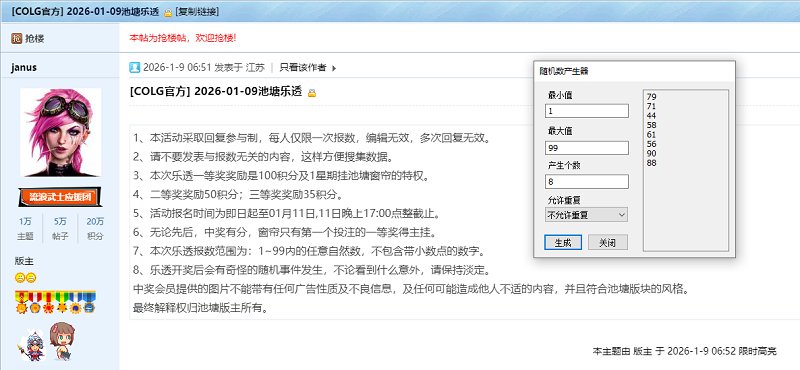Image resolution: width=800 pixels, height=370 pixels.
Task: Select the generated number 71
Action: pos(651,106)
